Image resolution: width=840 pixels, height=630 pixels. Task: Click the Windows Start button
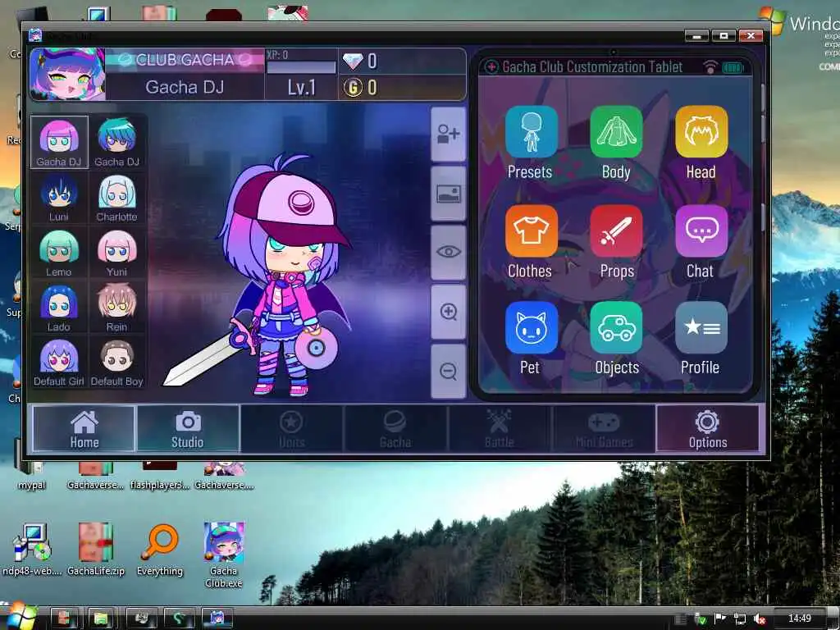click(21, 617)
